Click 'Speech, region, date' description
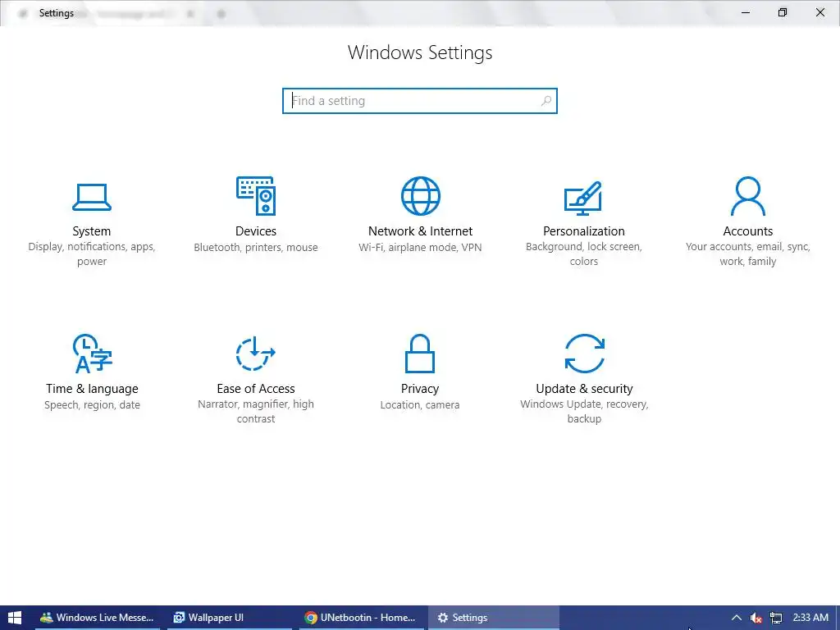Screen dimensions: 840x630 [92, 404]
